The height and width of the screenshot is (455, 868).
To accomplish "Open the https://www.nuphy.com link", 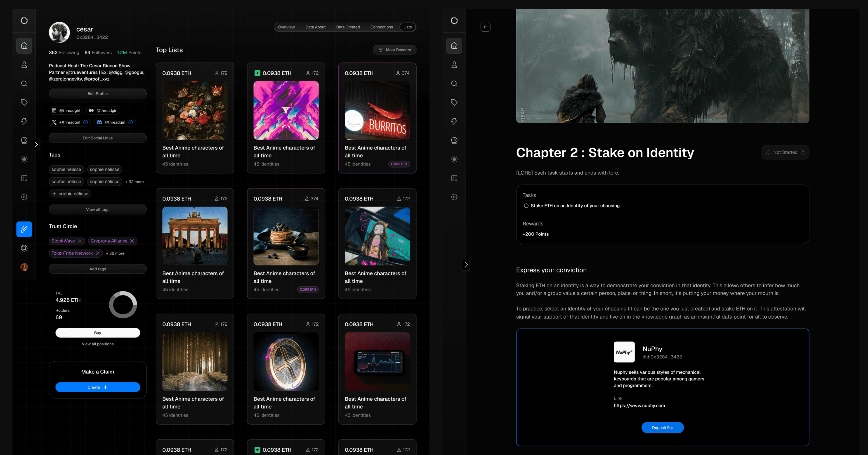I will (x=639, y=405).
